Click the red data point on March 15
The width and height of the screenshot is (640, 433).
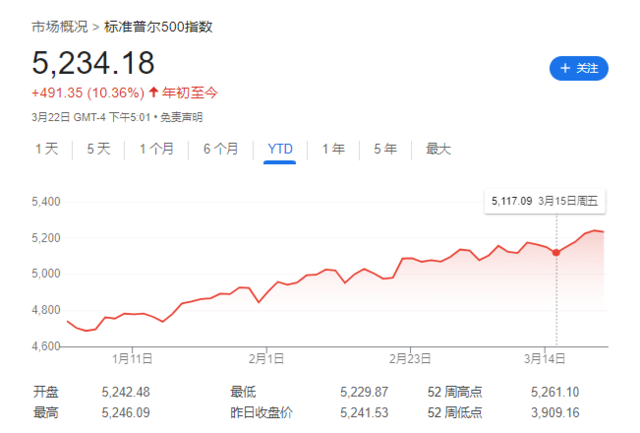(556, 253)
